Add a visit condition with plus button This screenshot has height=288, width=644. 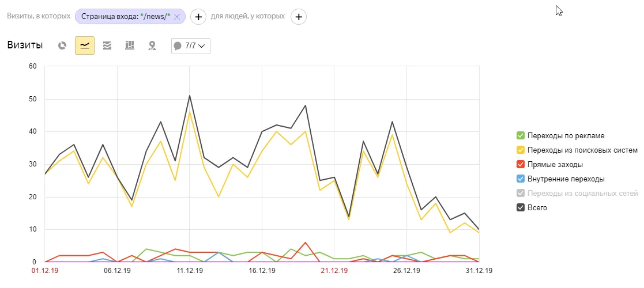click(198, 17)
